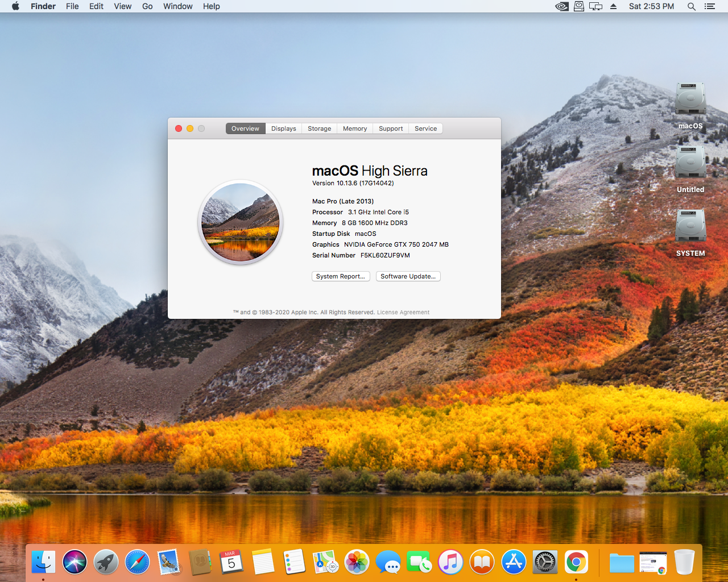This screenshot has width=728, height=582.
Task: Select the Memory tab
Action: click(355, 128)
